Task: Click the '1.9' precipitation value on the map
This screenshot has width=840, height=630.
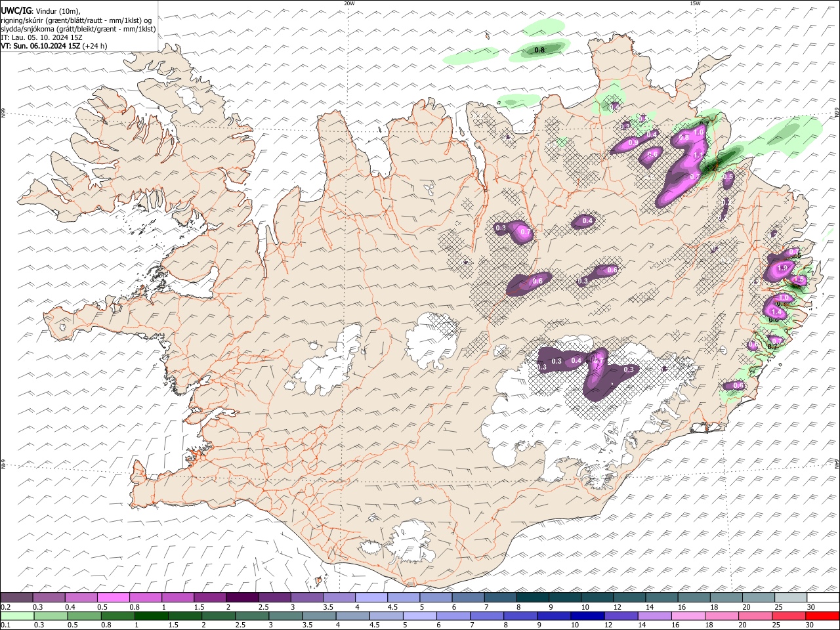Action: (x=782, y=268)
